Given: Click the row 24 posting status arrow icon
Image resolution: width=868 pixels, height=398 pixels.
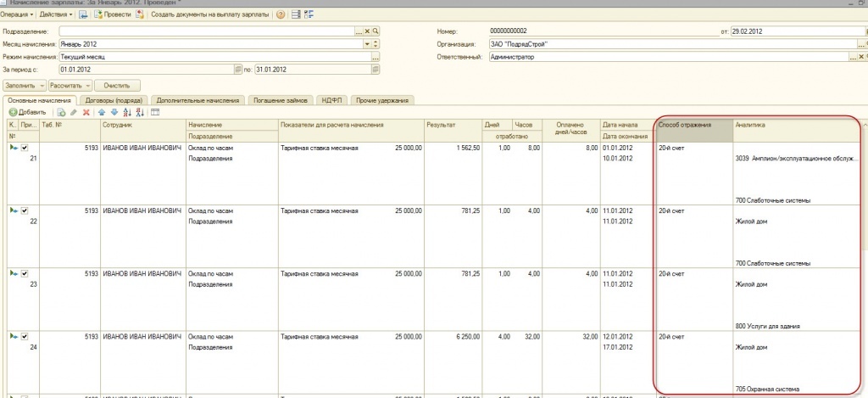Looking at the screenshot, I should (x=14, y=336).
